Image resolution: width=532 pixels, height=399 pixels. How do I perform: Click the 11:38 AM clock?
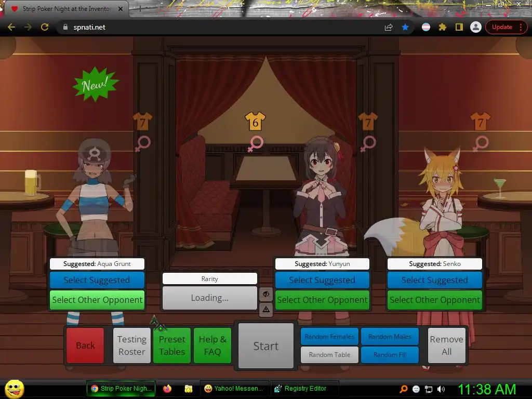tap(487, 389)
